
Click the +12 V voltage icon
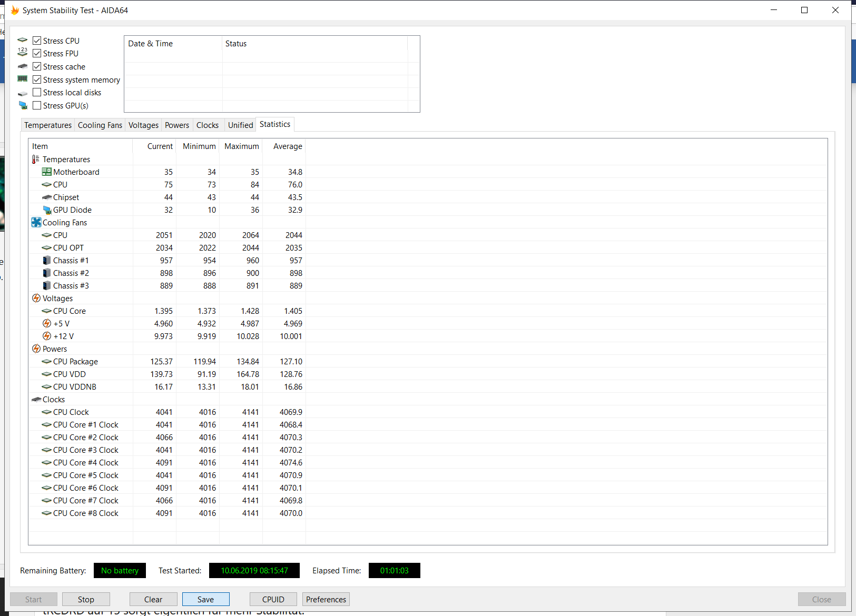[47, 336]
